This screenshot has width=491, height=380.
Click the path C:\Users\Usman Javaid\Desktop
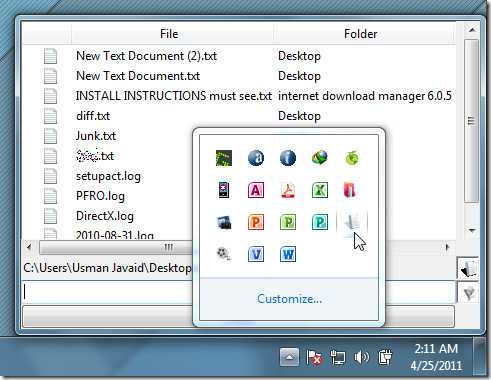pos(107,268)
